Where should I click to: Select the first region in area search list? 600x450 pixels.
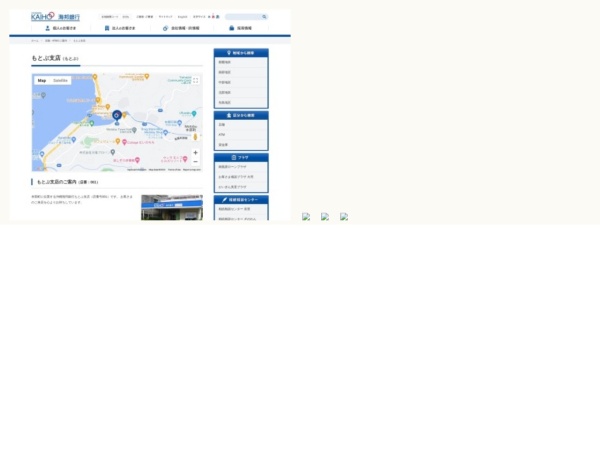[241, 62]
